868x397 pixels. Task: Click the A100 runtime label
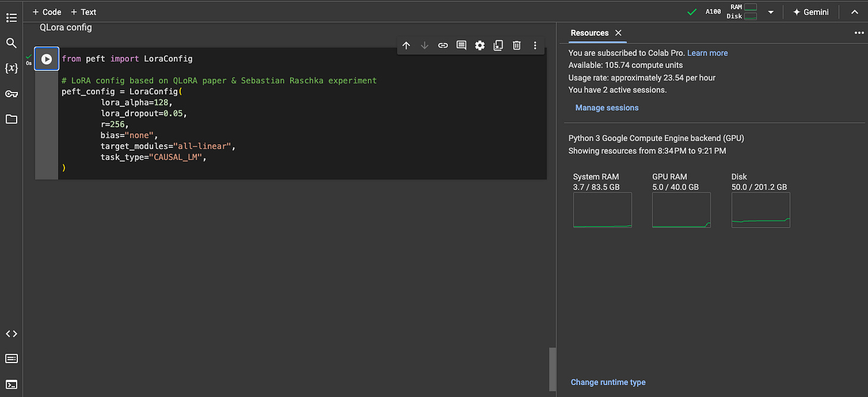coord(713,12)
